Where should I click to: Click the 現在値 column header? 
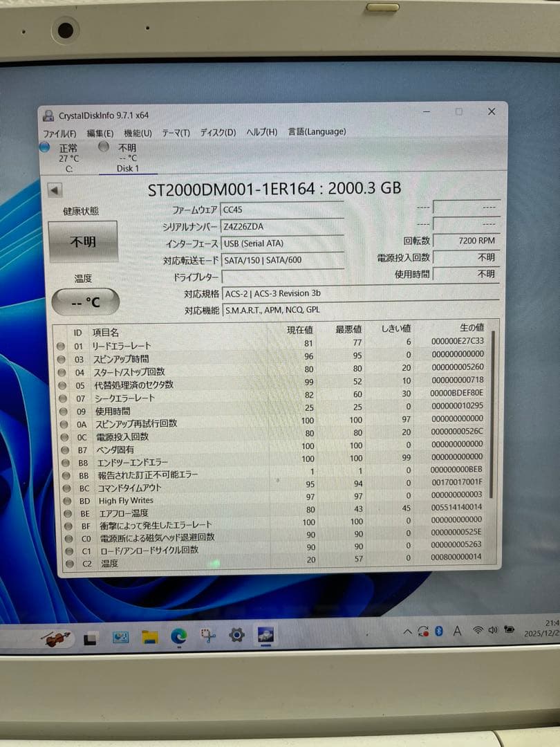point(300,330)
